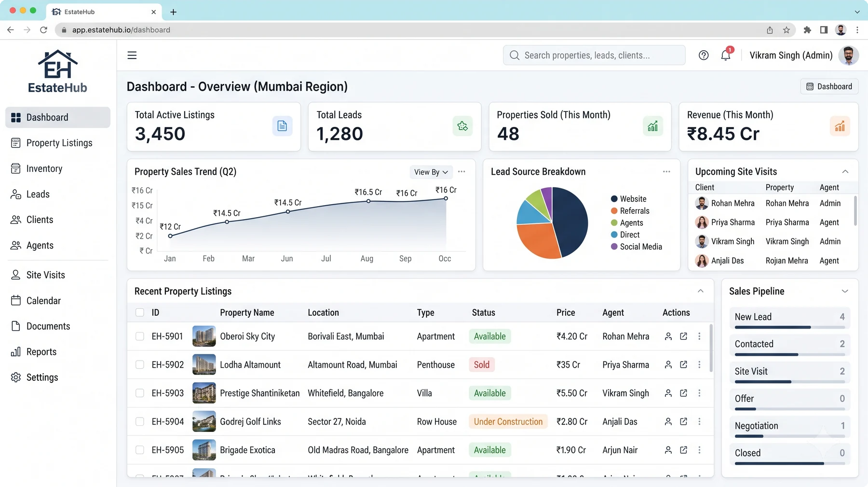Click the EstateHub logo
Viewport: 868px width, 487px height.
57,71
